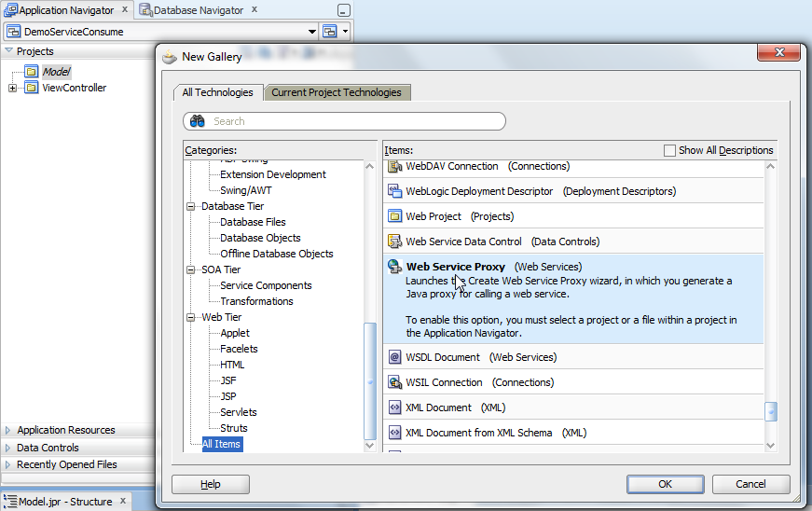Click the WSIL Connection icon
The width and height of the screenshot is (812, 511).
394,382
